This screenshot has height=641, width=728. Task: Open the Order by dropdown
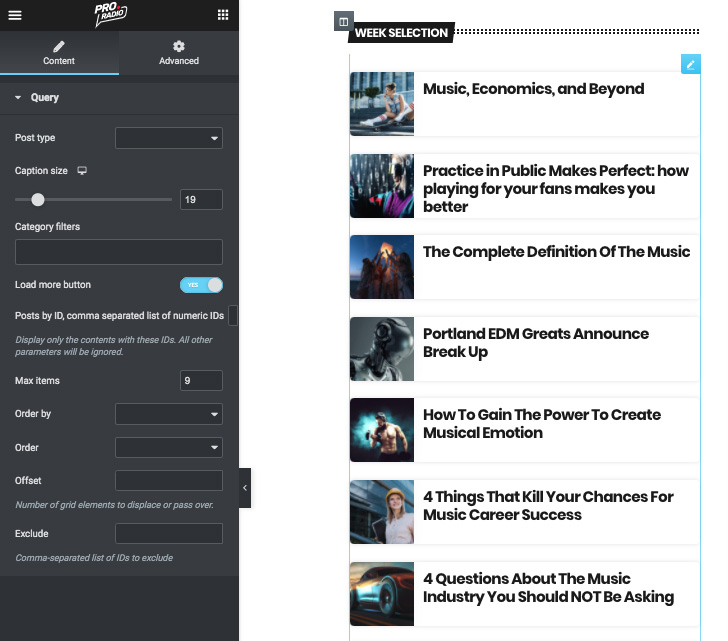[x=169, y=414]
